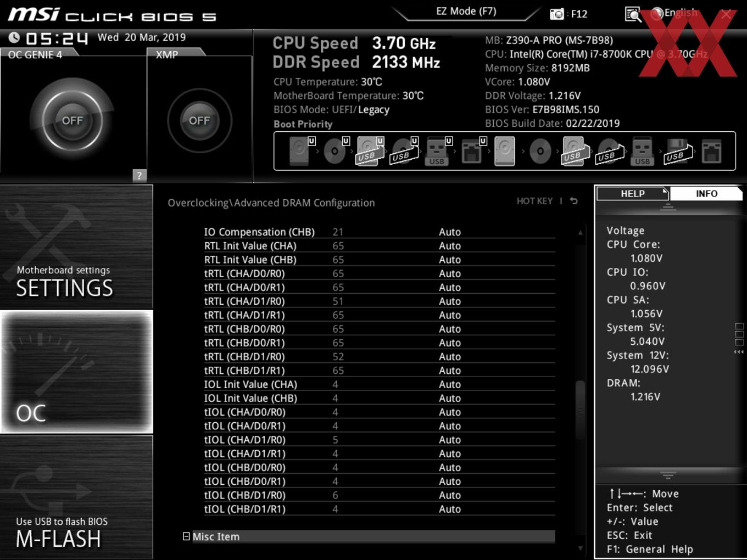Image resolution: width=747 pixels, height=560 pixels.
Task: Select the legacy CD/DVD boot icon
Action: tap(540, 151)
